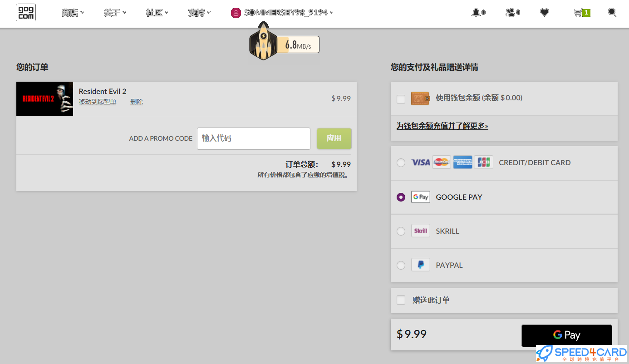Enable the 使用钱包余额 checkbox
Viewport: 629px width, 364px height.
point(401,99)
